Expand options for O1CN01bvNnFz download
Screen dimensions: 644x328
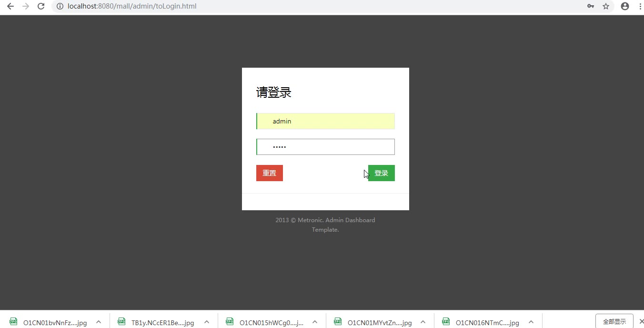(99, 322)
